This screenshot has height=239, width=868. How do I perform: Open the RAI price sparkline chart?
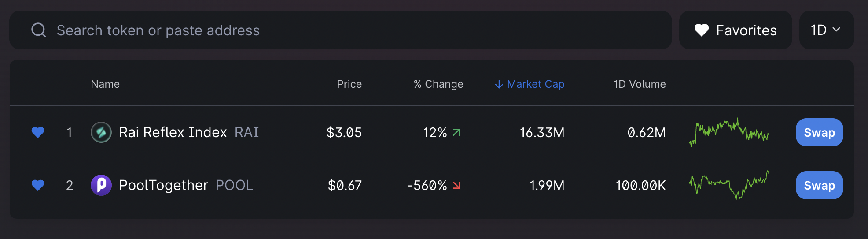click(x=729, y=132)
